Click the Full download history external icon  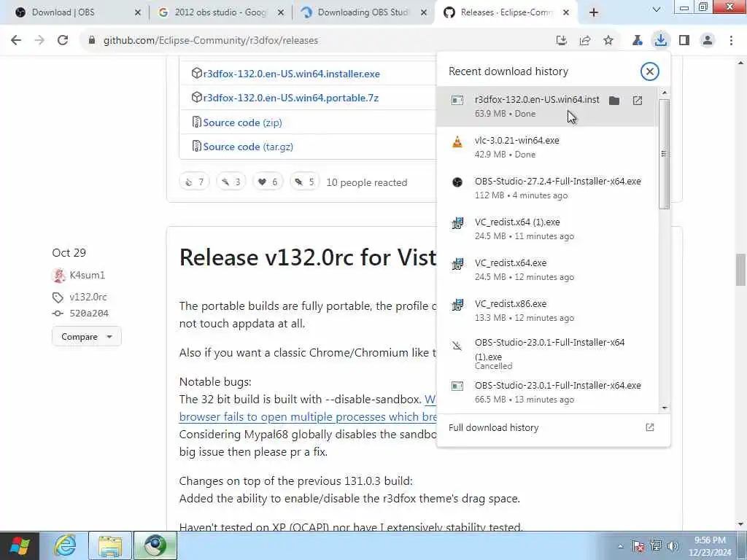tap(650, 427)
